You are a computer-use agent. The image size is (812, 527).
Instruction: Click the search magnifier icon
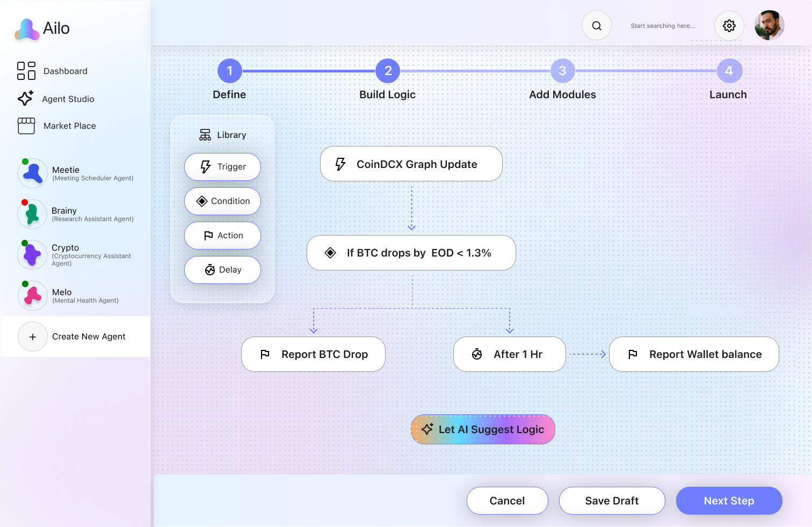[597, 26]
